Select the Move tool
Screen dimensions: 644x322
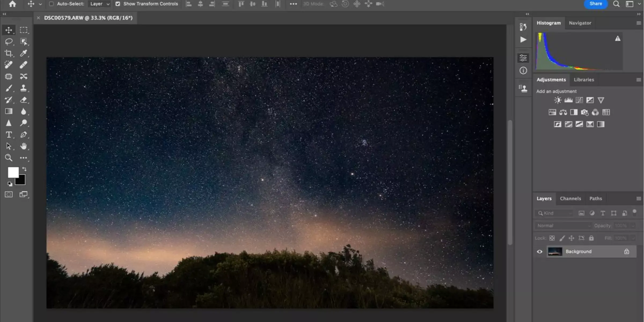point(9,30)
